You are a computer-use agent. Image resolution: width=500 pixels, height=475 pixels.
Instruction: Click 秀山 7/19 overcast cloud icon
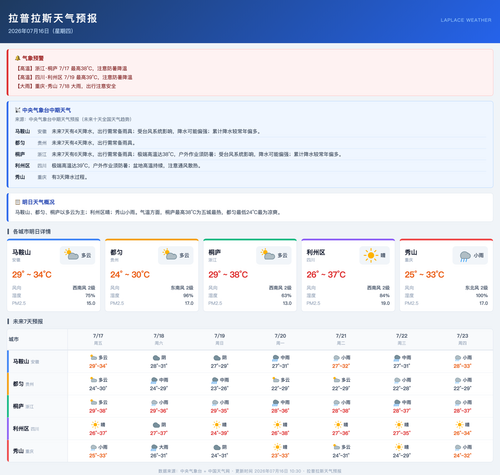217,447
